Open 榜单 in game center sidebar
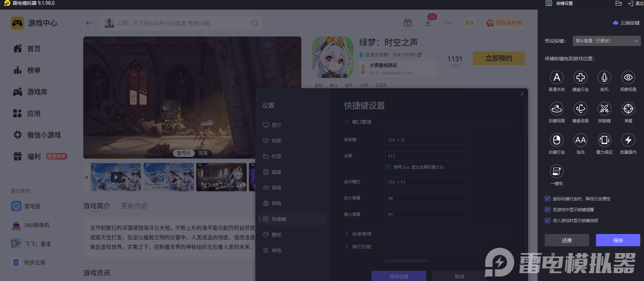Image resolution: width=644 pixels, height=281 pixels. click(x=27, y=70)
